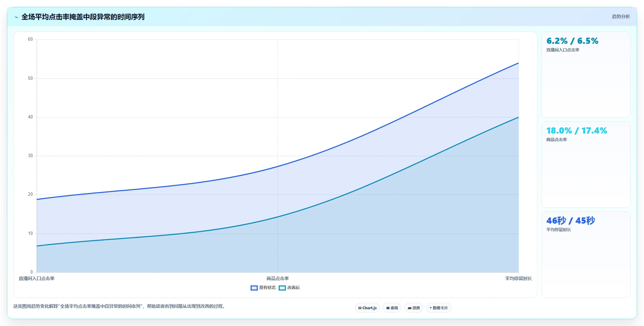Screen dimensions: 644x326
Task: Click the y-axis value 10
Action: [30, 234]
